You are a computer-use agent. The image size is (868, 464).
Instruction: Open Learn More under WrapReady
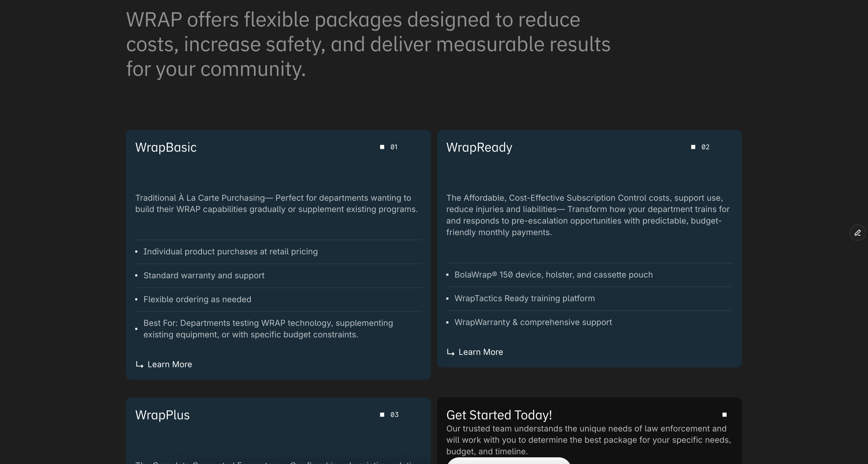480,352
